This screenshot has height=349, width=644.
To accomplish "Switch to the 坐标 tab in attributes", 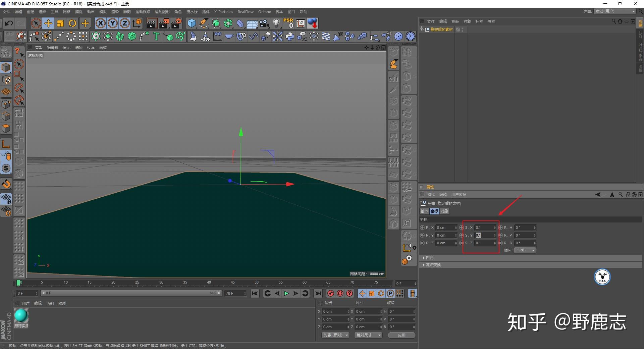I will tap(434, 211).
